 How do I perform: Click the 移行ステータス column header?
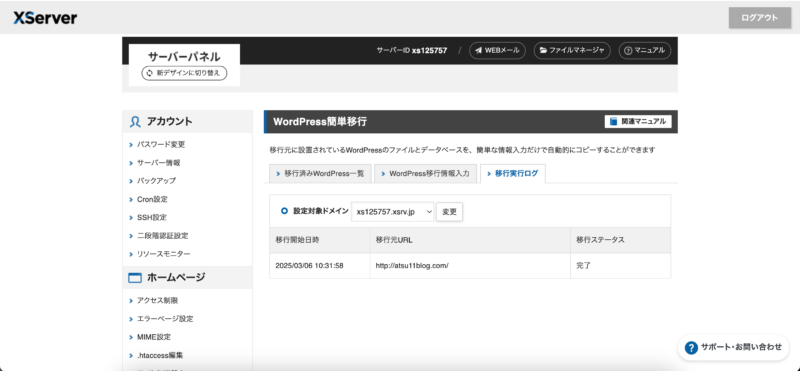[620, 240]
